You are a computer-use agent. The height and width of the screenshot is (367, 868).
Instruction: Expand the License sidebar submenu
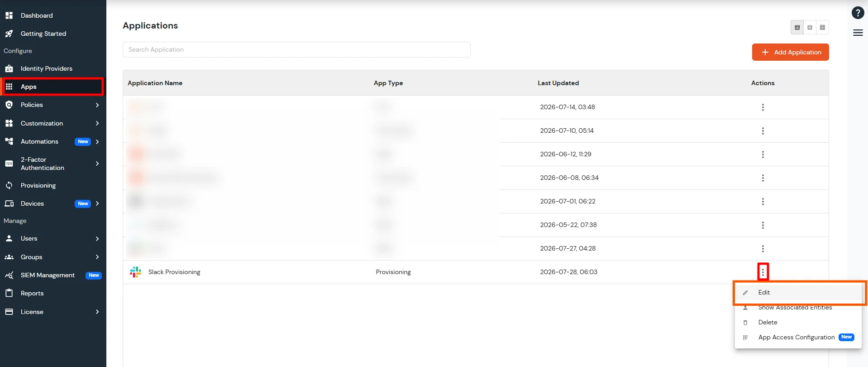point(97,312)
